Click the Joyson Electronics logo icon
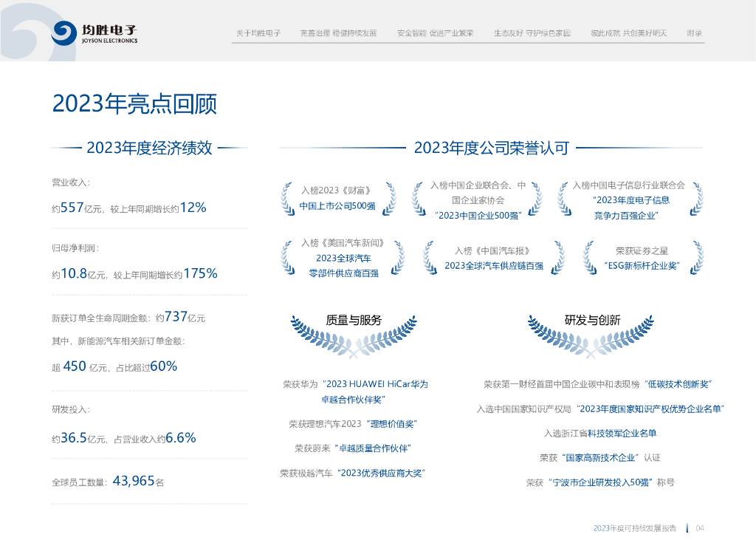756x557 pixels. 63,33
